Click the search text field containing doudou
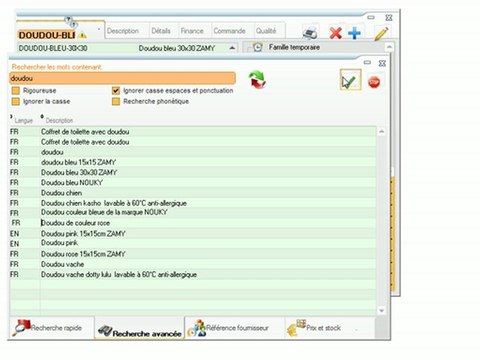The image size is (480, 360). click(x=122, y=79)
